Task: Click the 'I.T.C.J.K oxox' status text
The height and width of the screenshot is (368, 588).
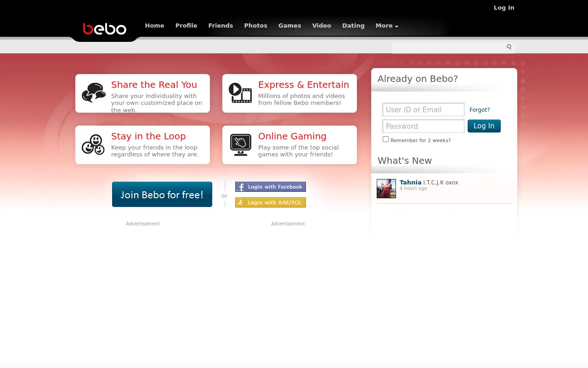Action: (441, 183)
